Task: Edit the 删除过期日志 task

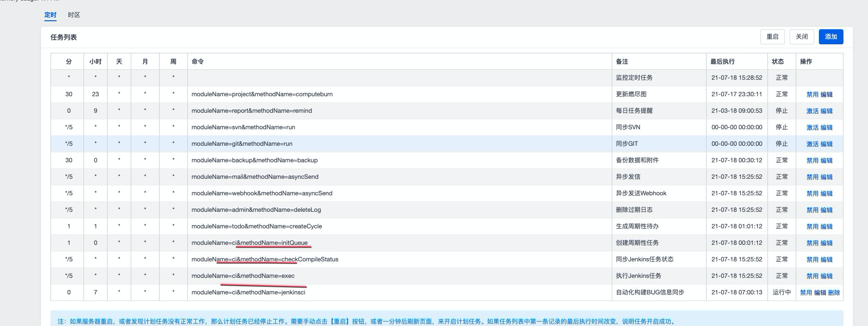Action: (x=826, y=210)
